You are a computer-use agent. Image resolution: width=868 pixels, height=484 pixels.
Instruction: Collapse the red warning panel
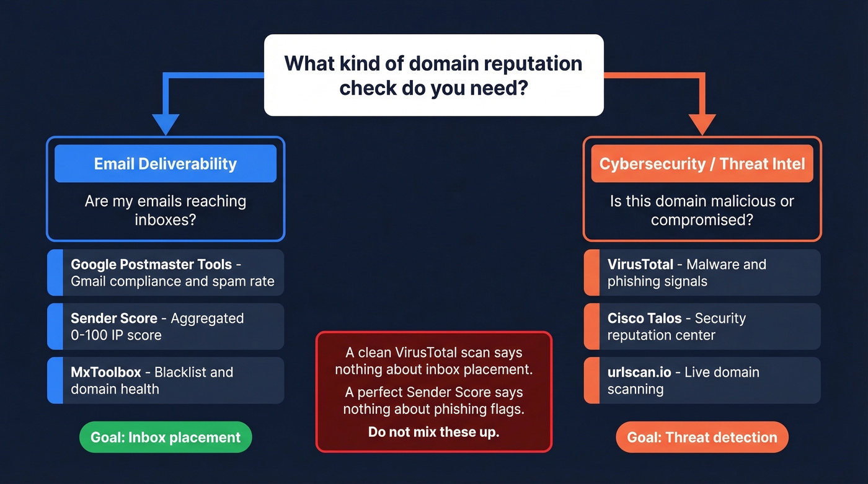click(433, 392)
